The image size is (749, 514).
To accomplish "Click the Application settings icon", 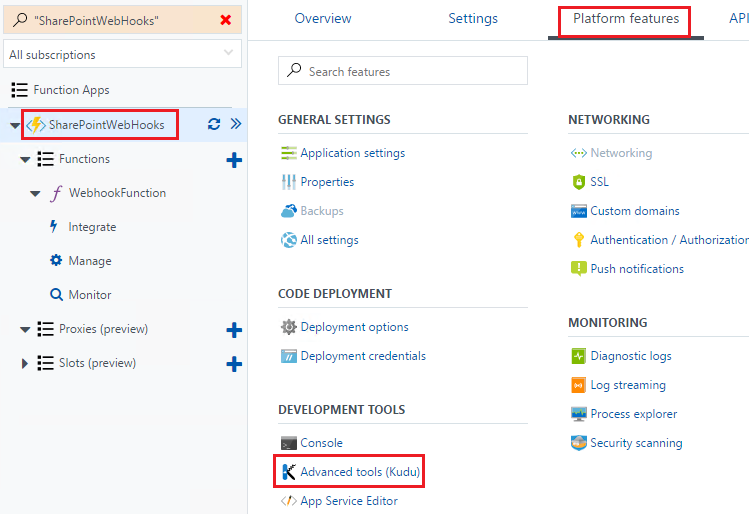I will 289,153.
